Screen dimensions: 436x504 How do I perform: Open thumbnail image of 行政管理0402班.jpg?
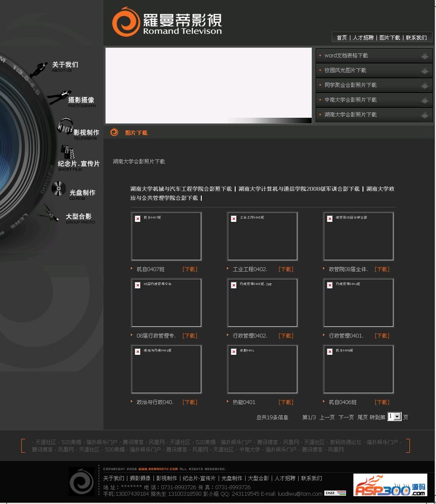(263, 303)
